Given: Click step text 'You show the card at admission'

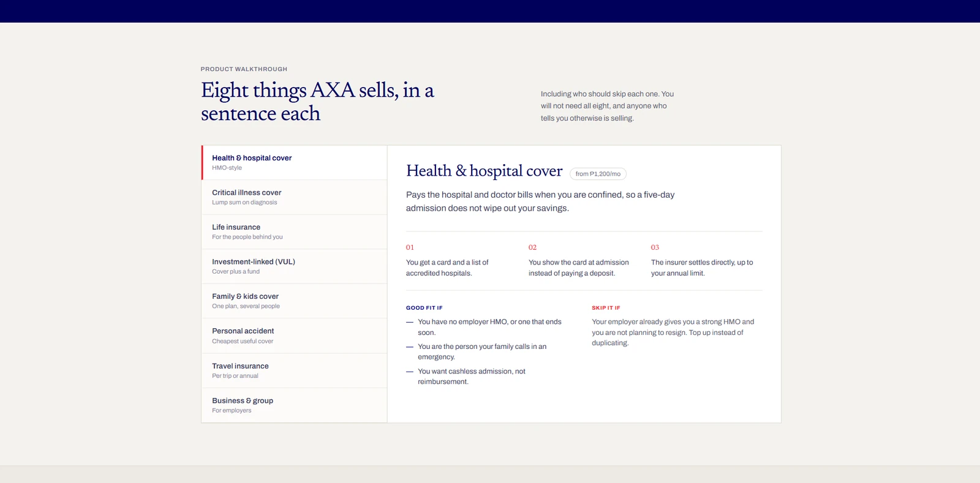Looking at the screenshot, I should pyautogui.click(x=579, y=268).
